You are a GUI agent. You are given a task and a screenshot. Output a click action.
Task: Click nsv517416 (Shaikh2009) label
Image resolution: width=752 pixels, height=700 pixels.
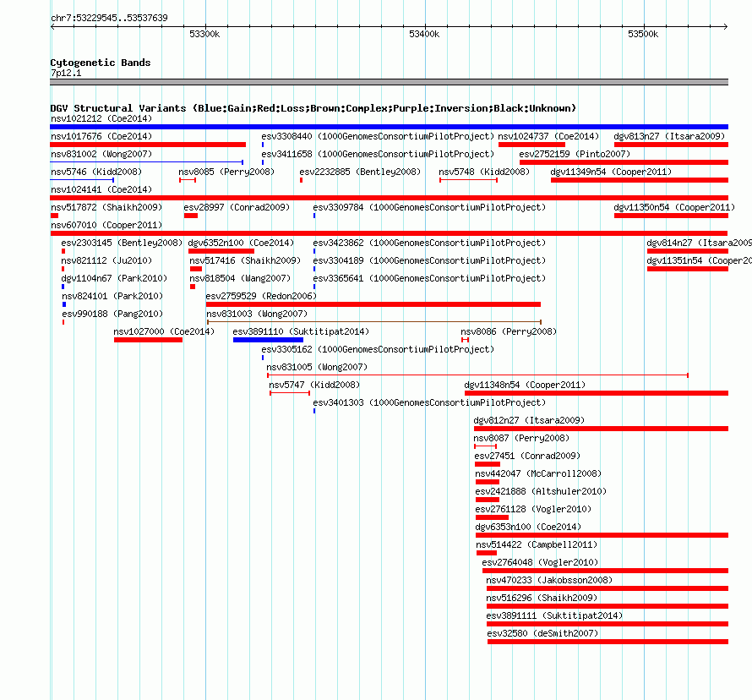(x=245, y=260)
